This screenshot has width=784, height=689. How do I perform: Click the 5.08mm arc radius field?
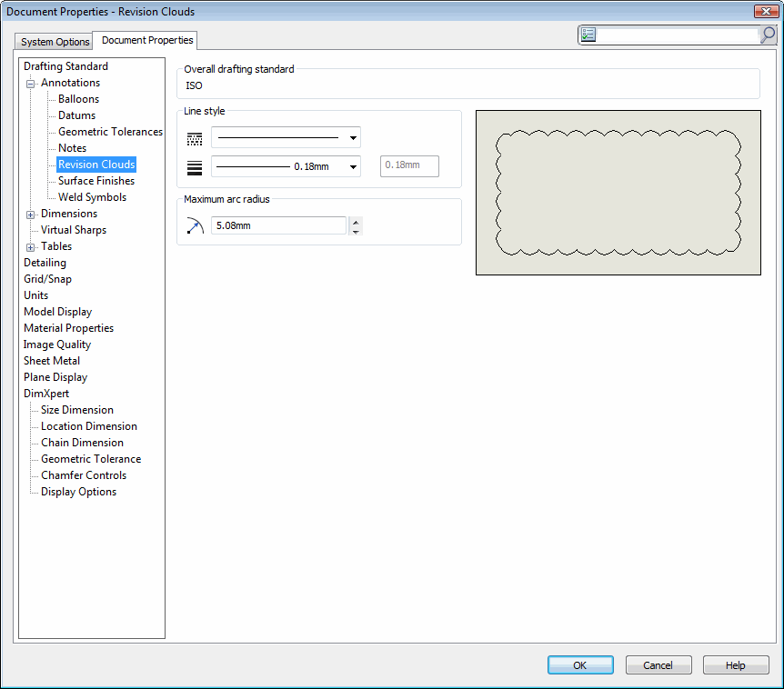(278, 225)
